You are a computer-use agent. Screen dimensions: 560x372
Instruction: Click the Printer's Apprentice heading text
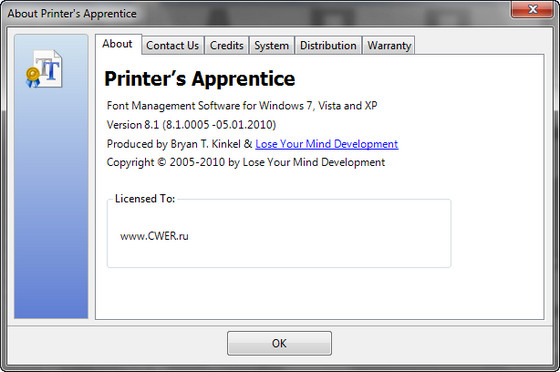(200, 79)
